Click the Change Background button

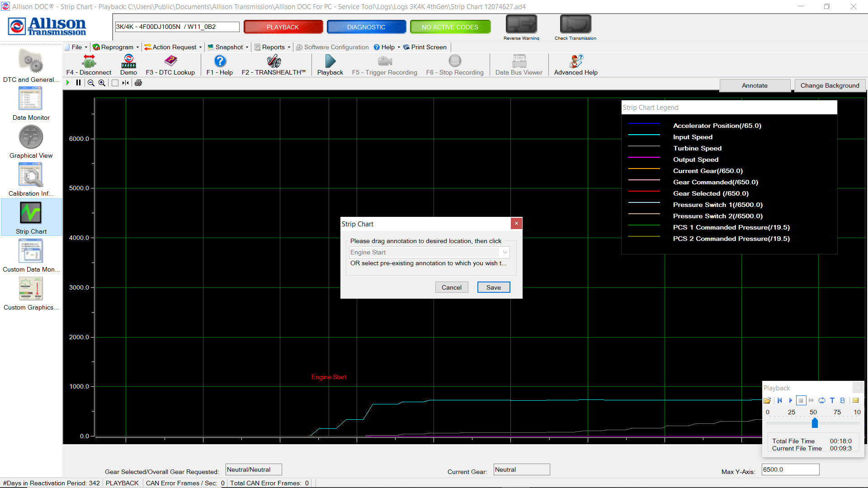point(830,85)
